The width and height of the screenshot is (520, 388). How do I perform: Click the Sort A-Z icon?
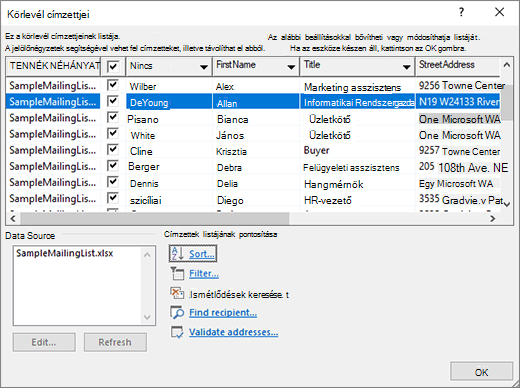tap(177, 254)
